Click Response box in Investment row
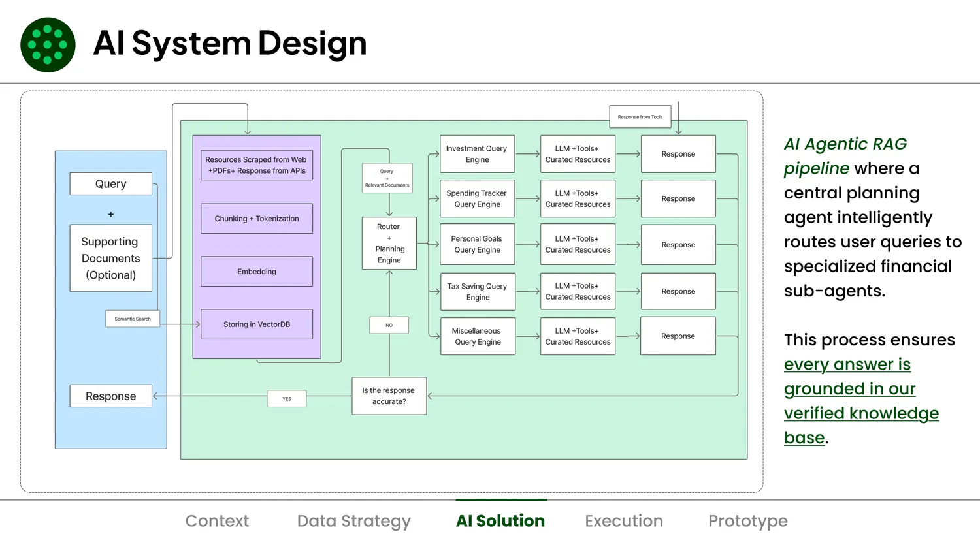Screen dimensions: 980x551 [678, 154]
